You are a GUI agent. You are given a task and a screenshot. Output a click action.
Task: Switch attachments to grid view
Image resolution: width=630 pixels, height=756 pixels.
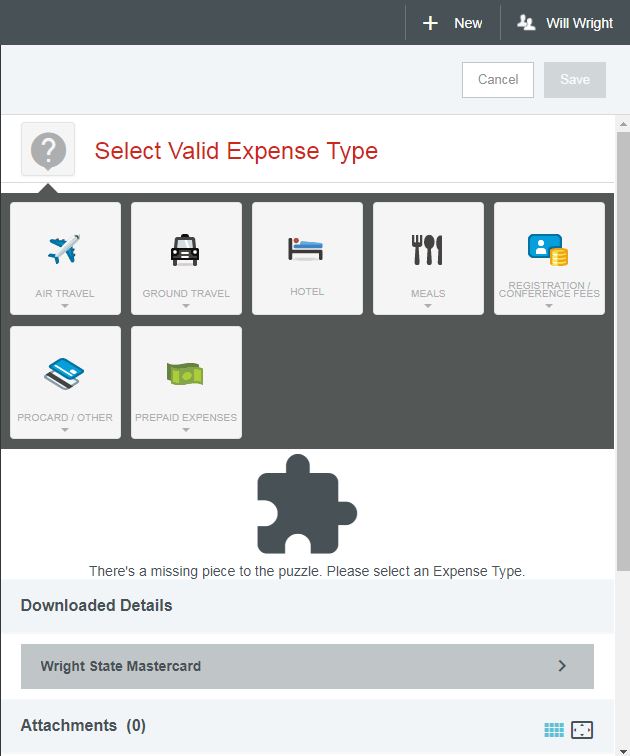coord(554,730)
